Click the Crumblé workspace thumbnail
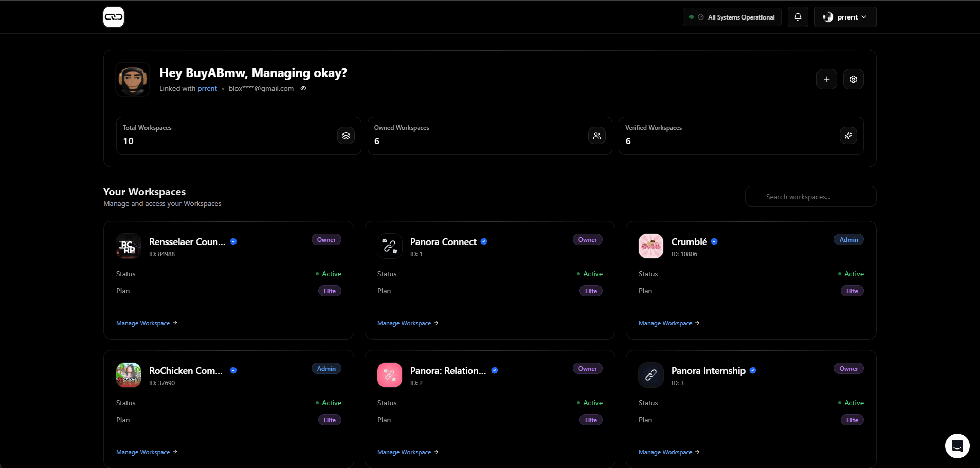The image size is (980, 468). point(650,246)
